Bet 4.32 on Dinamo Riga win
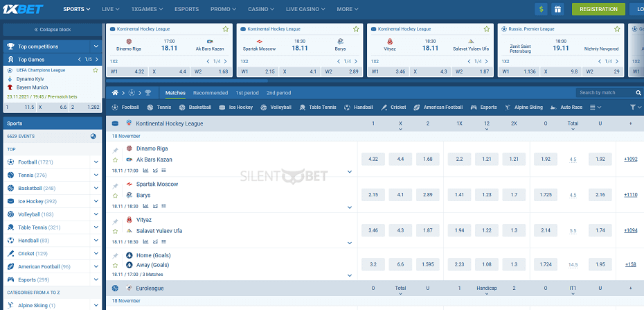Screen dimensions: 644x310 373,159
